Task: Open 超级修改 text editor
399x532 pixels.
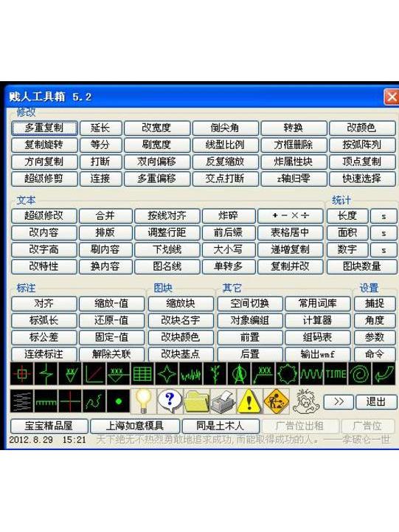Action: click(44, 215)
